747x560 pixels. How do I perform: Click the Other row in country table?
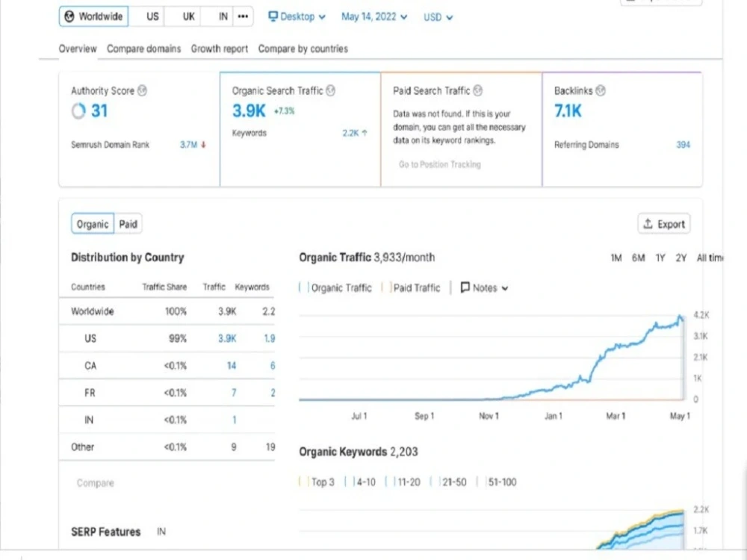167,447
